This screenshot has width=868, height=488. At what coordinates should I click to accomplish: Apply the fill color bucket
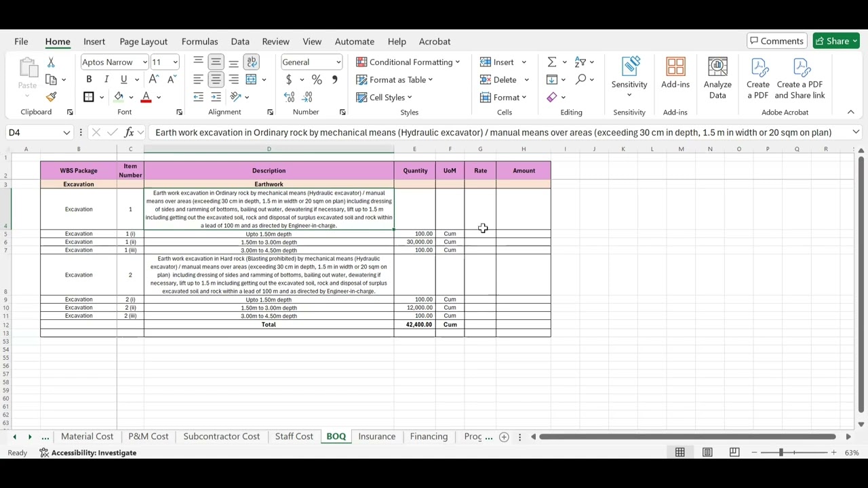pos(119,97)
